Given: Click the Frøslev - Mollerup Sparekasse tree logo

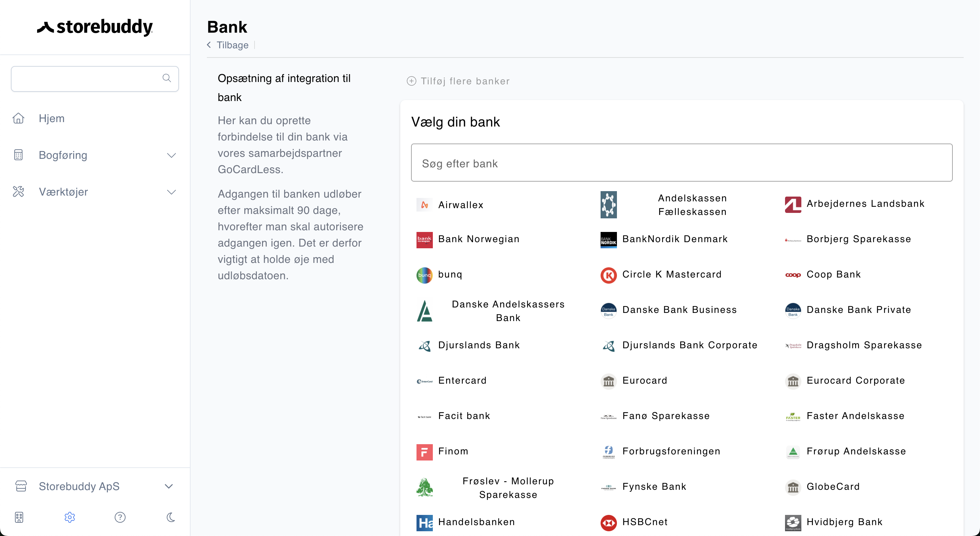Looking at the screenshot, I should click(425, 487).
